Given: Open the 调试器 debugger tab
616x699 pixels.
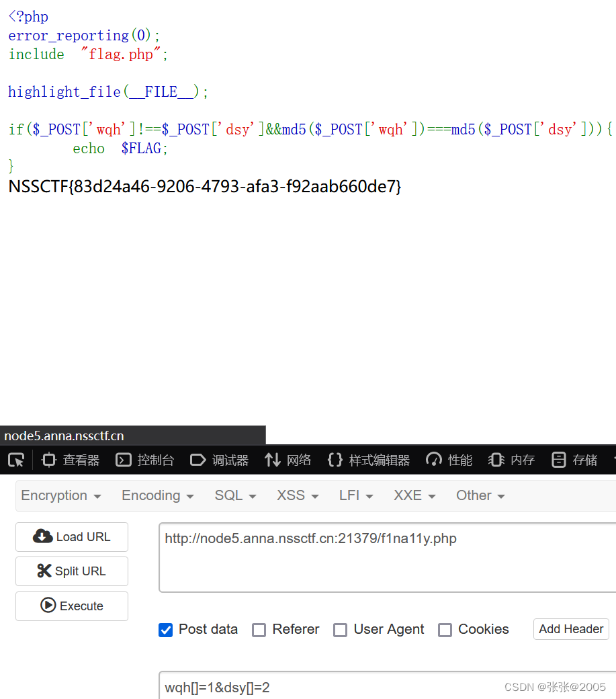Looking at the screenshot, I should 219,460.
